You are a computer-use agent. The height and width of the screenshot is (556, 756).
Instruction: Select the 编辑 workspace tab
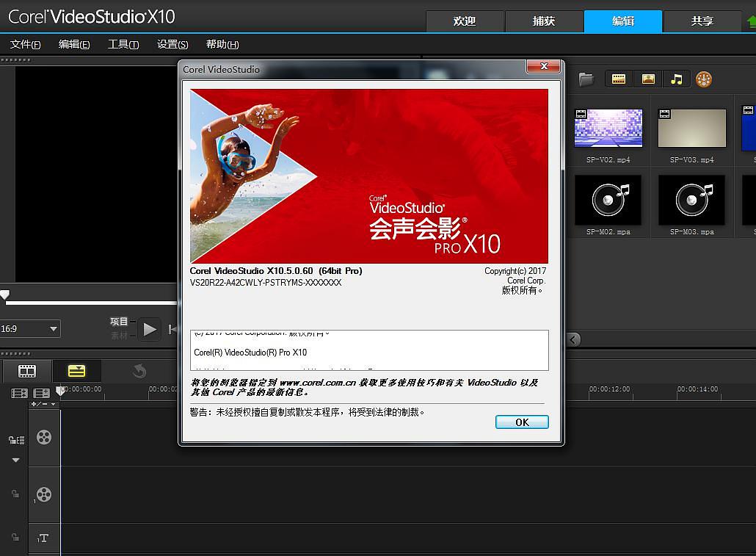623,21
